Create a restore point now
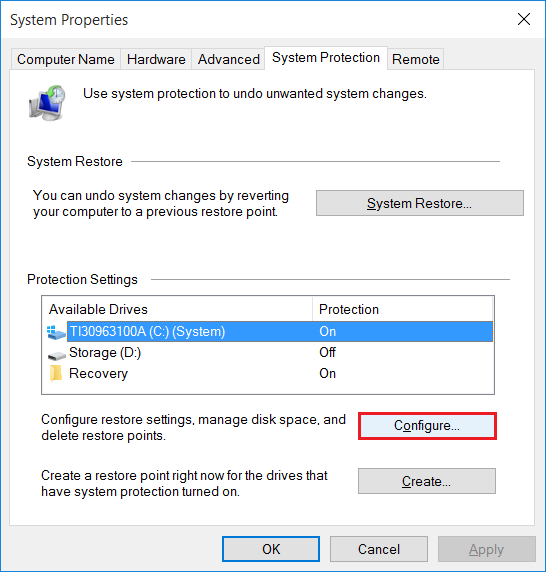The width and height of the screenshot is (546, 572). pos(427,481)
